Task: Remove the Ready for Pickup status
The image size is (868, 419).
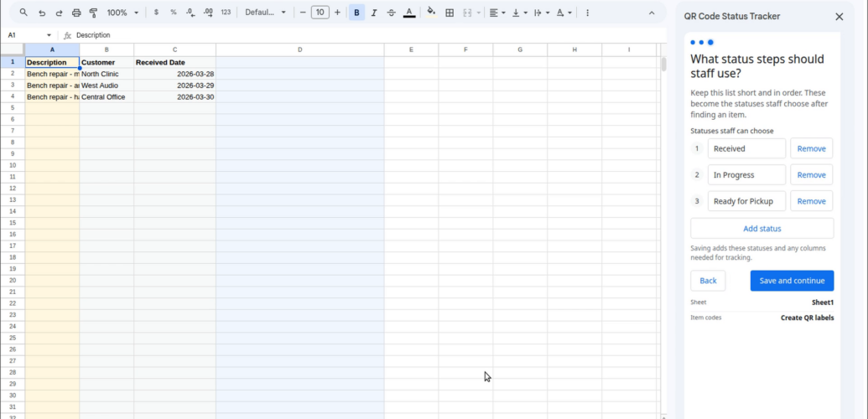Action: (x=811, y=201)
